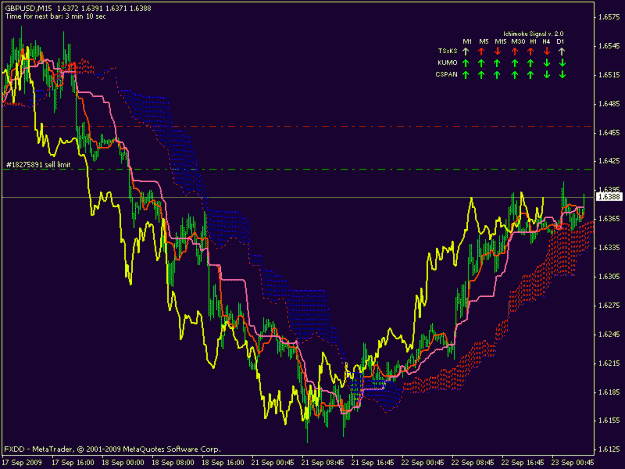
Task: Click the M5 timeframe column header
Action: pos(483,41)
